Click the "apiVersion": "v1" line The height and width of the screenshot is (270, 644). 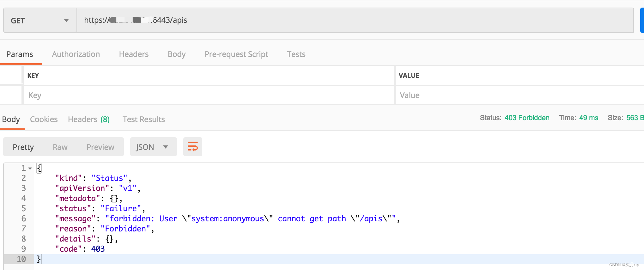pyautogui.click(x=98, y=188)
